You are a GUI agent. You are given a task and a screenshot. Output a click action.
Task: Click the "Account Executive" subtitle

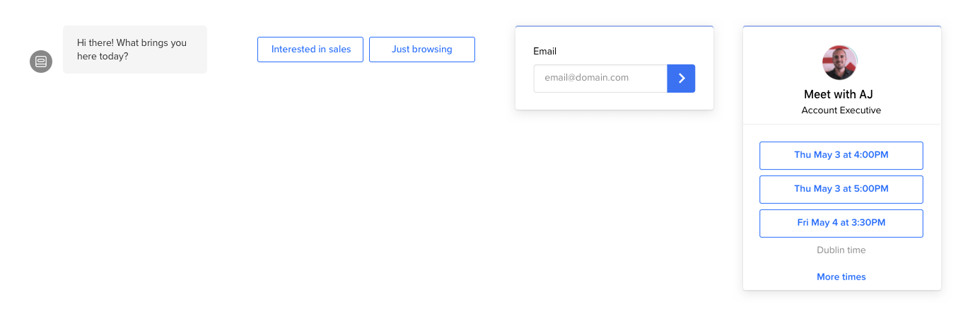coord(841,110)
